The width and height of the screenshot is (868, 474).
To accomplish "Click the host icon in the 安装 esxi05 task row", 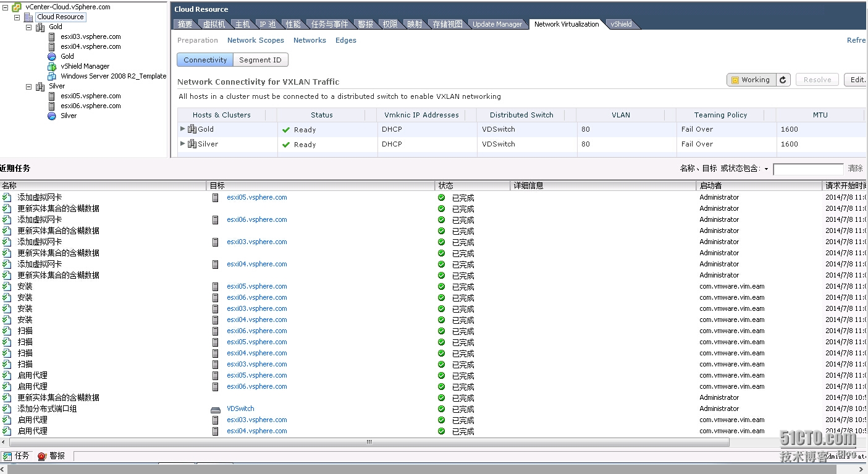I will 215,287.
